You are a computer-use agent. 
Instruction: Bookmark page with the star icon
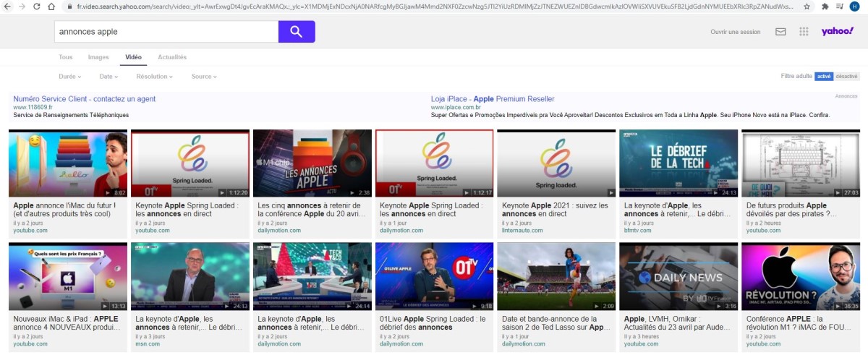tap(807, 7)
